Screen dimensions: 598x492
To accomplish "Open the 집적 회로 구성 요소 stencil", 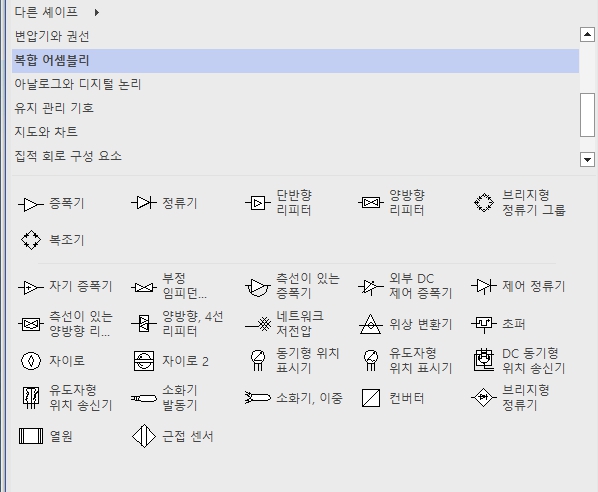I will point(296,156).
